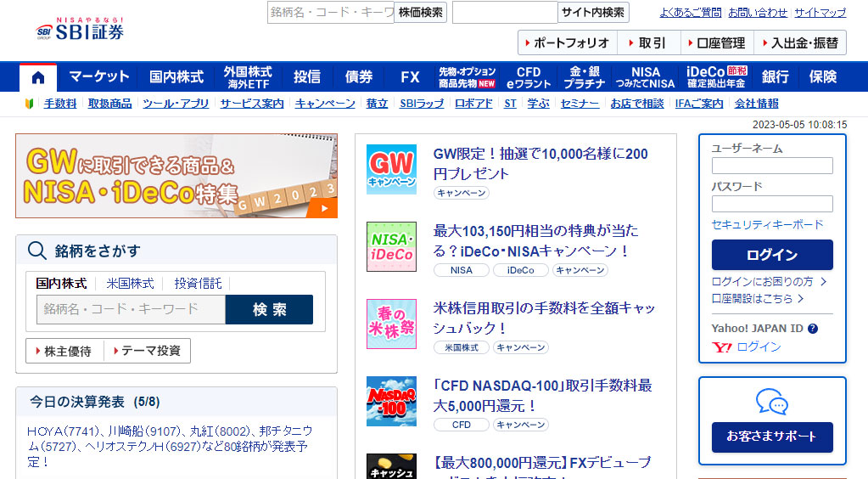The image size is (868, 479).
Task: Open よくあるご質問 link
Action: pos(691,12)
